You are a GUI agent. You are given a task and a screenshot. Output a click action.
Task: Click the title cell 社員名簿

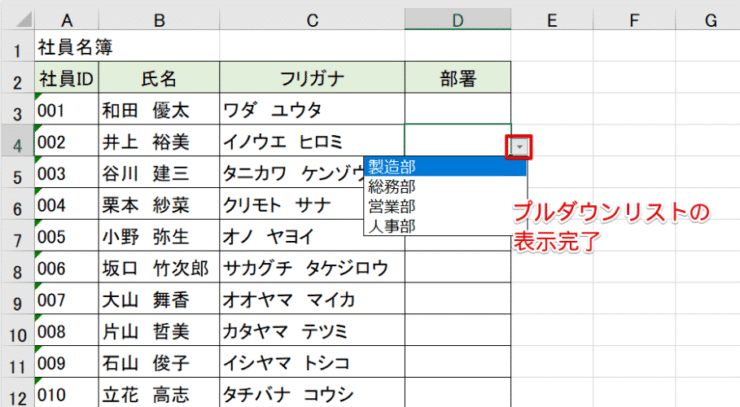tap(67, 46)
